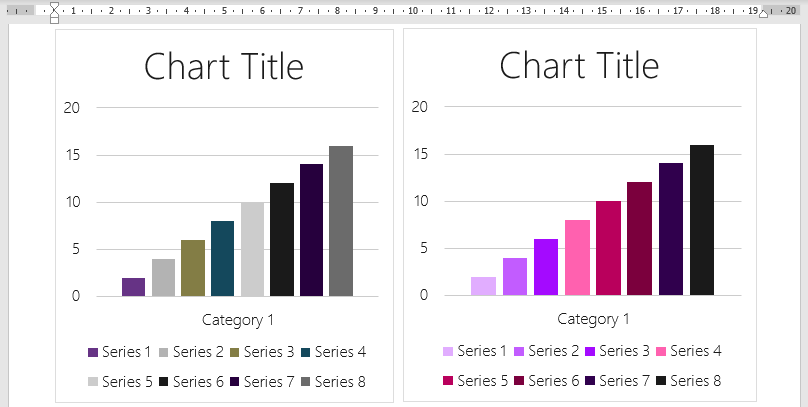Click Series 2 gray bar in left chart
The width and height of the screenshot is (808, 407).
pyautogui.click(x=163, y=278)
